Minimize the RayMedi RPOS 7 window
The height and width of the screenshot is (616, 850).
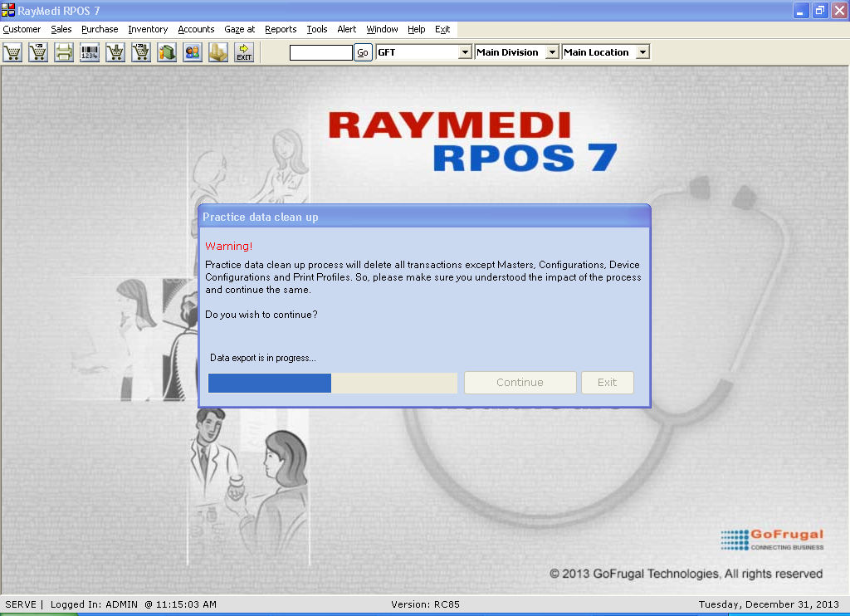(x=801, y=10)
